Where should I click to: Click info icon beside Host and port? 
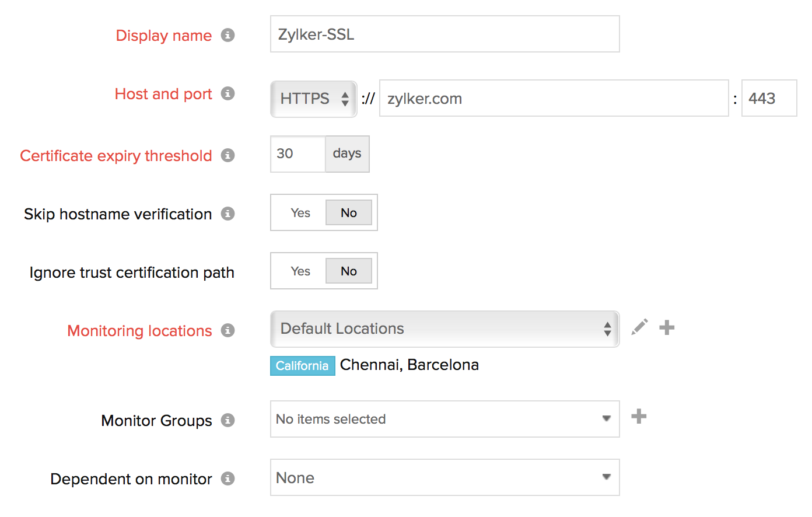pos(228,93)
